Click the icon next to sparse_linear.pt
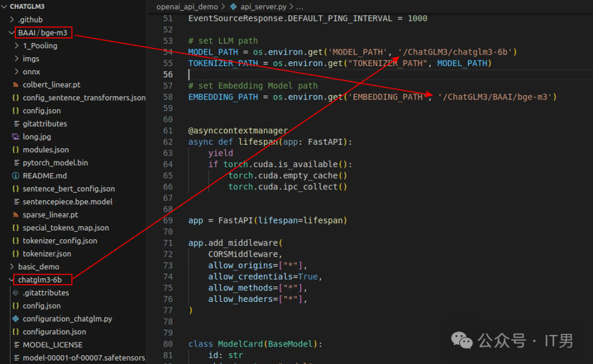The image size is (593, 364). pyautogui.click(x=16, y=215)
